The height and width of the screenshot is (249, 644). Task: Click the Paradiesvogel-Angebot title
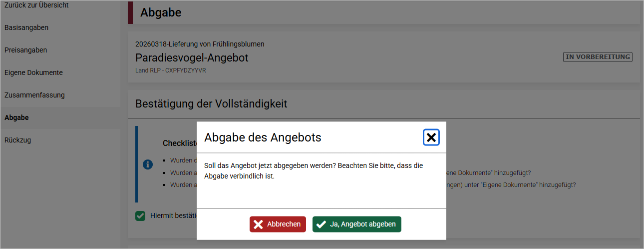pos(192,58)
